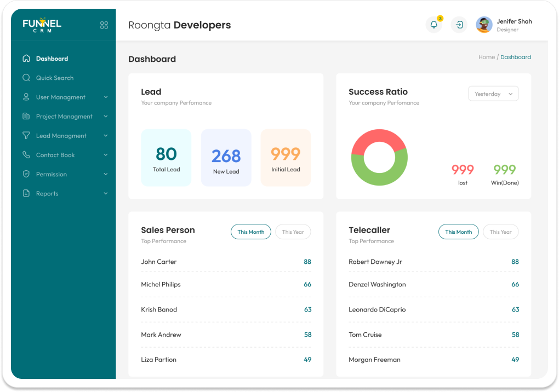
Task: Select This Month in Telecaller card
Action: (x=458, y=232)
